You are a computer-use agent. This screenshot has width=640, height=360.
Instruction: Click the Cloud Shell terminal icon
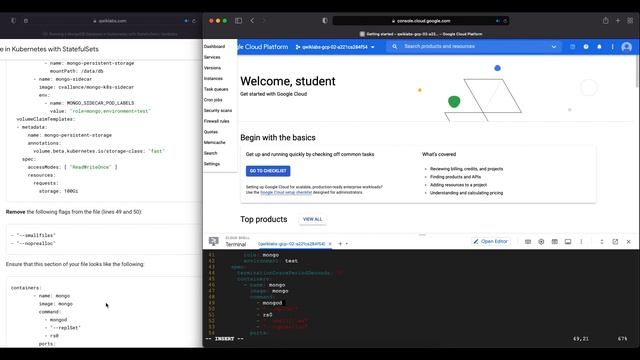click(x=213, y=242)
